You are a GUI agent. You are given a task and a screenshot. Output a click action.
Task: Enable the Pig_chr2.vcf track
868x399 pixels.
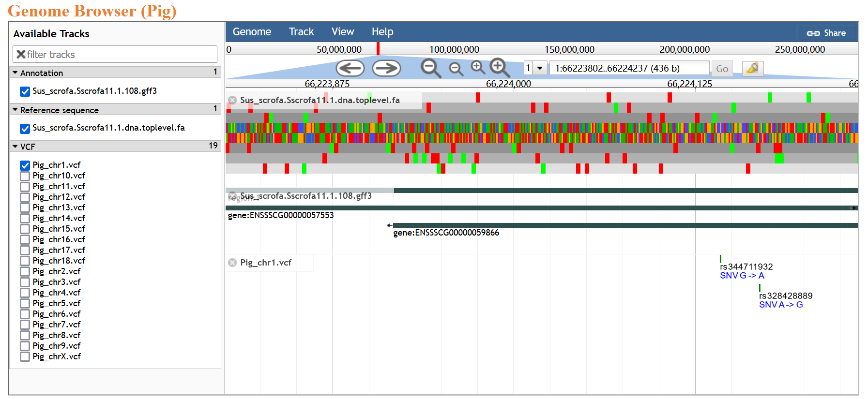[25, 272]
